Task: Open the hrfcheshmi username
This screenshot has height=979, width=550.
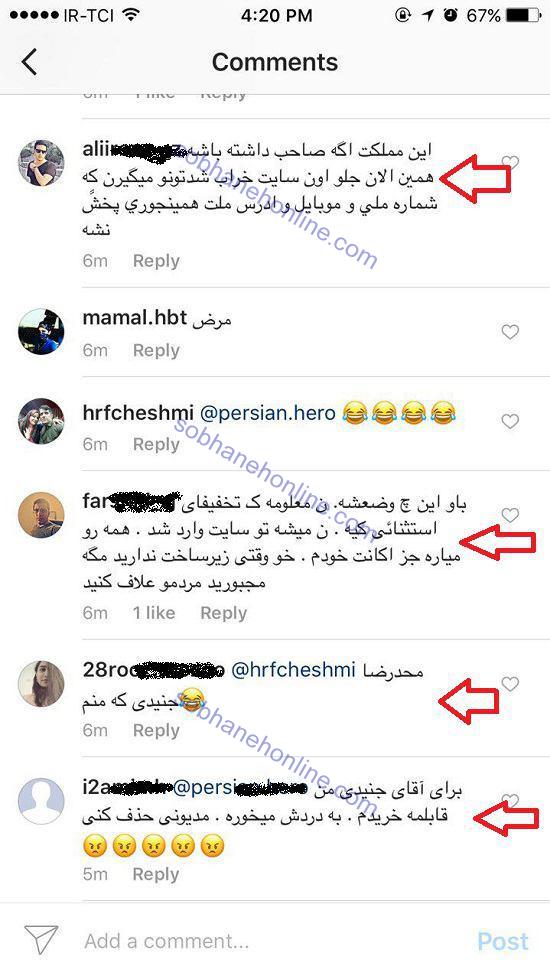Action: coord(138,413)
